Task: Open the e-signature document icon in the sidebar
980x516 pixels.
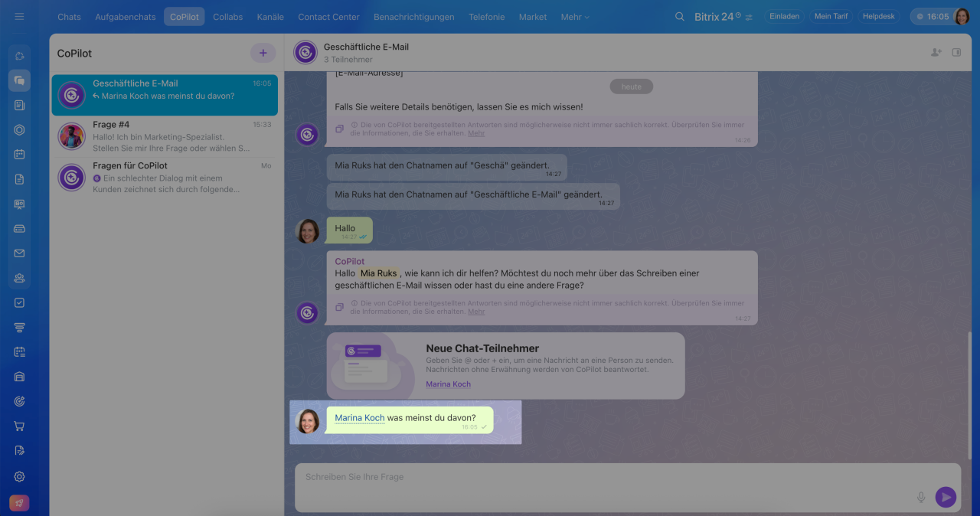Action: point(19,451)
